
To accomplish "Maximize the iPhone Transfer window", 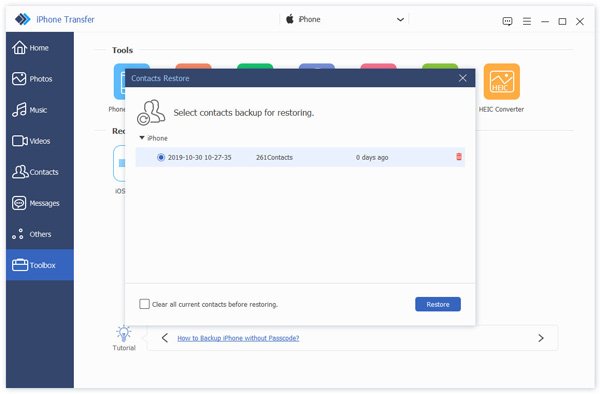I will point(562,22).
